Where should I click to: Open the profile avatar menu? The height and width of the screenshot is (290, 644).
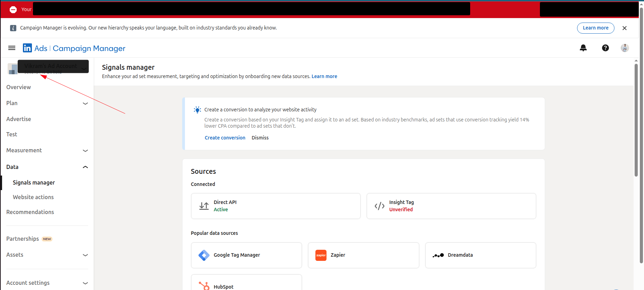pos(625,48)
